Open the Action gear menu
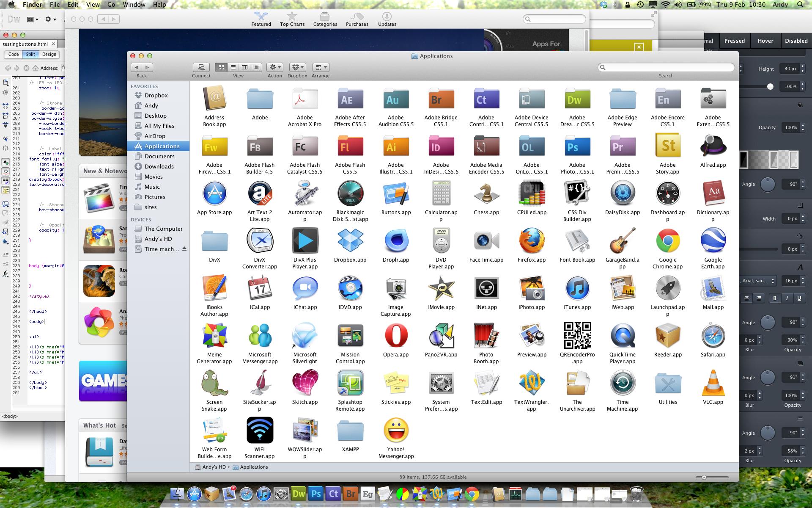This screenshot has height=508, width=812. click(274, 67)
